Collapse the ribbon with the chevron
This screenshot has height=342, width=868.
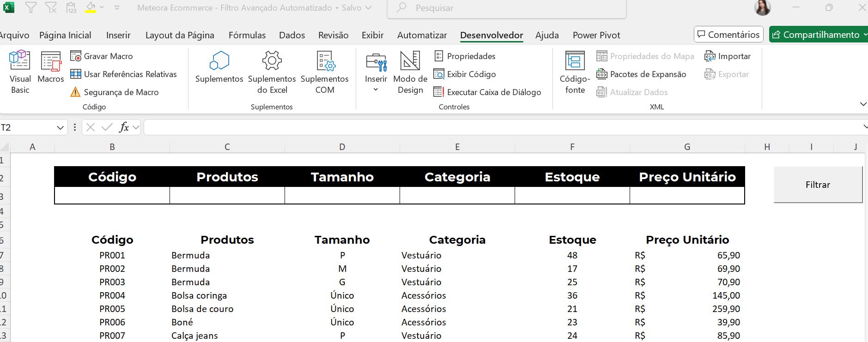coord(863,104)
